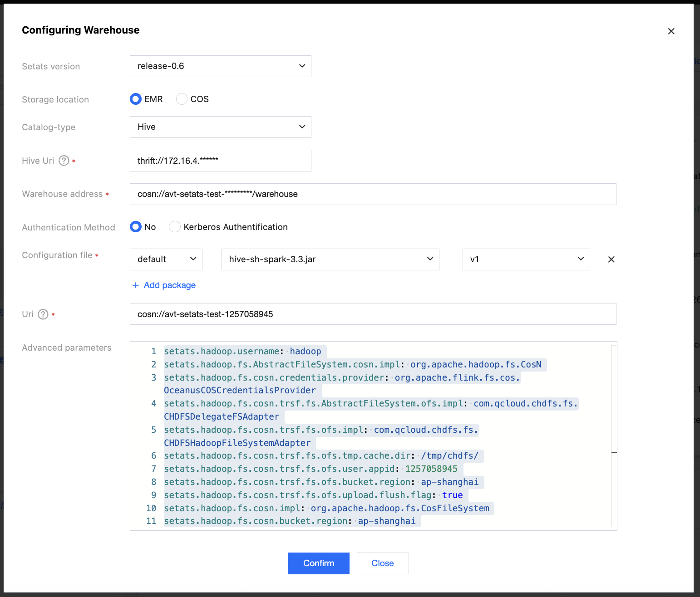Click the Authentication Method label

[69, 228]
